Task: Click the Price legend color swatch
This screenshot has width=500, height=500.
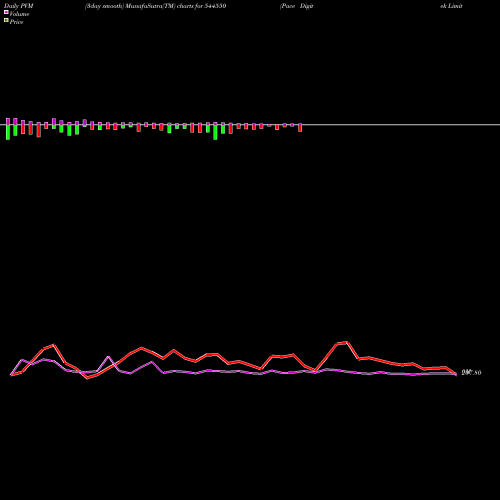Action: tap(6, 21)
